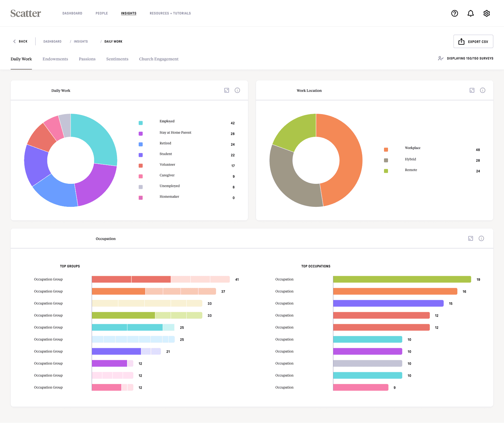Viewport: 504px width, 423px height.
Task: Select the top occupation bar with 19
Action: [402, 280]
